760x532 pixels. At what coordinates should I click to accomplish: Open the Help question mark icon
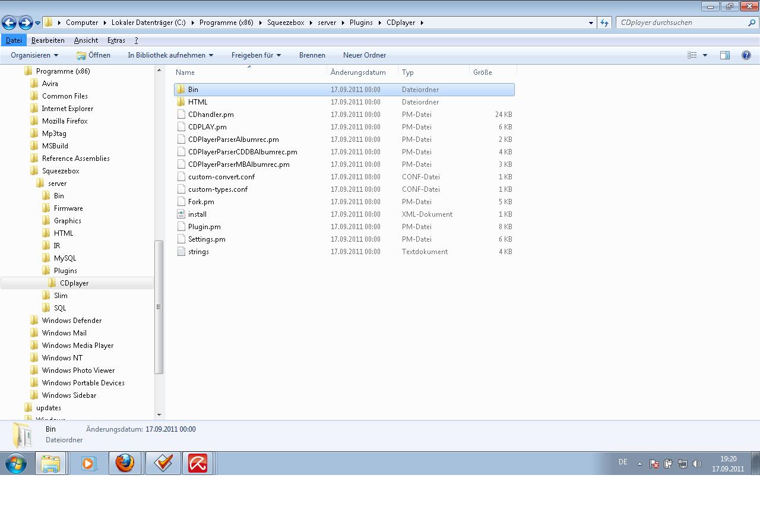[x=746, y=55]
